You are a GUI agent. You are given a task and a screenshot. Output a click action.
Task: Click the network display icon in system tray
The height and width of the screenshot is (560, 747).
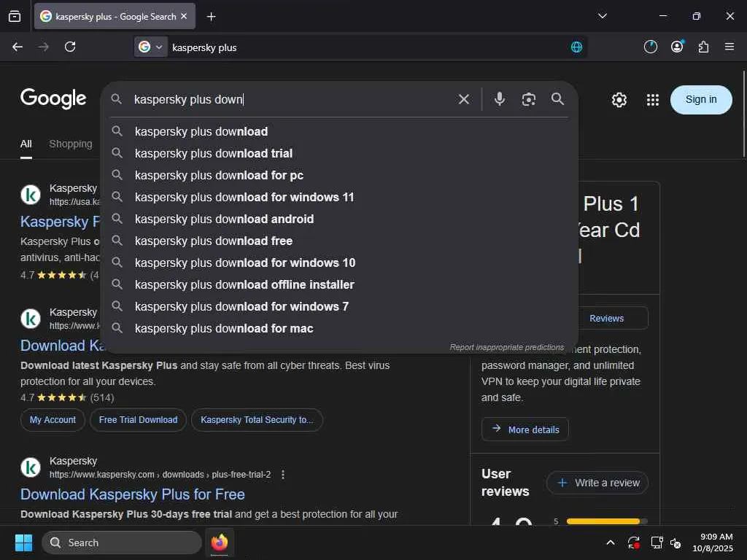[x=657, y=542]
